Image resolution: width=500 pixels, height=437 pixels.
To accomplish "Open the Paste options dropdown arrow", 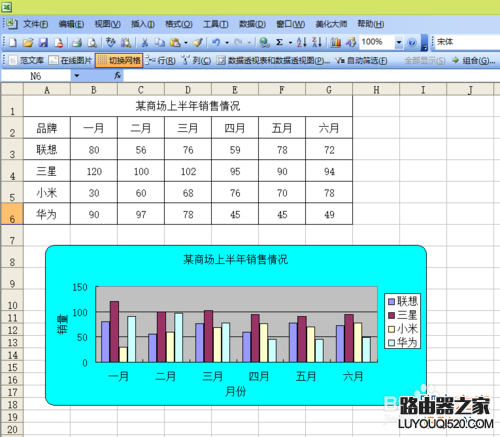I will click(186, 43).
